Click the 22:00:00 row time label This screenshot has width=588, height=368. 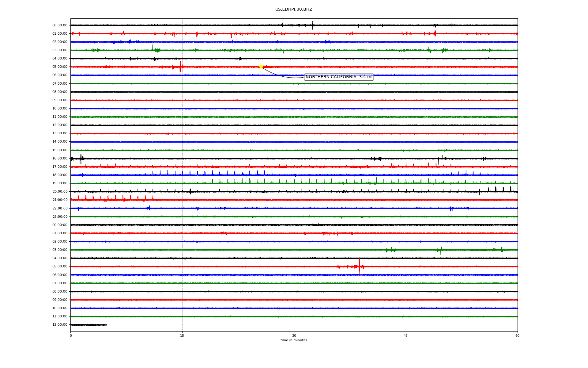pos(60,209)
